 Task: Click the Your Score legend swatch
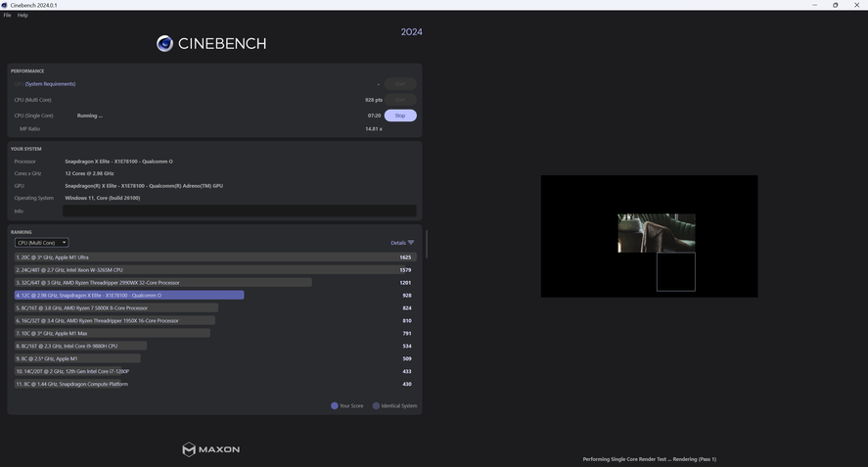coord(335,406)
